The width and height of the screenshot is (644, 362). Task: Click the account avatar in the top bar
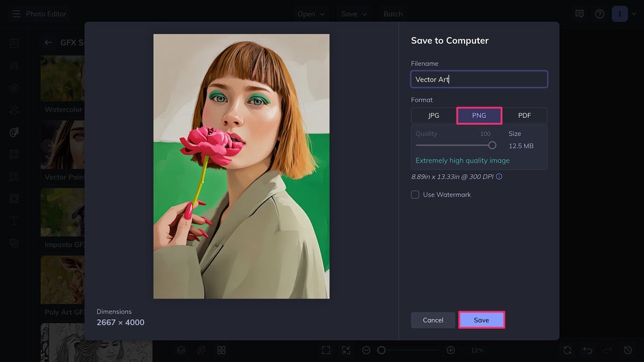(x=619, y=14)
